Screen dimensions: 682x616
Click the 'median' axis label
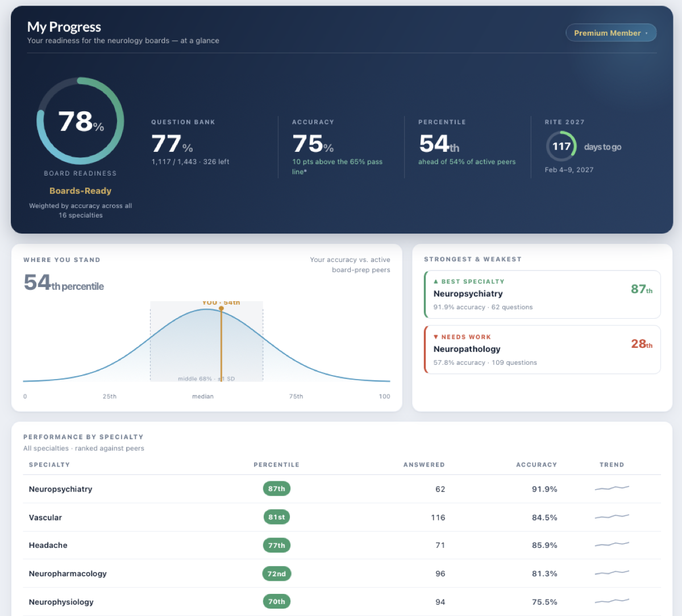203,397
